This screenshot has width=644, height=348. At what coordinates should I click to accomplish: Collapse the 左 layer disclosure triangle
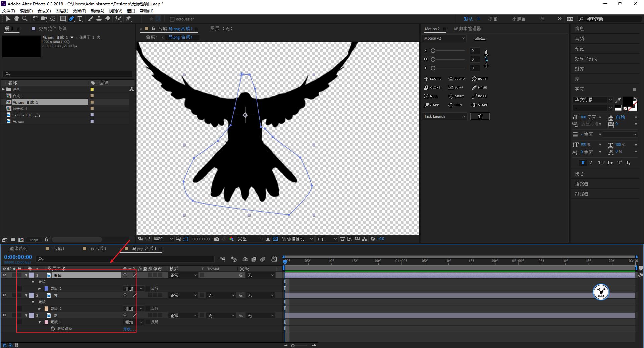(x=26, y=315)
